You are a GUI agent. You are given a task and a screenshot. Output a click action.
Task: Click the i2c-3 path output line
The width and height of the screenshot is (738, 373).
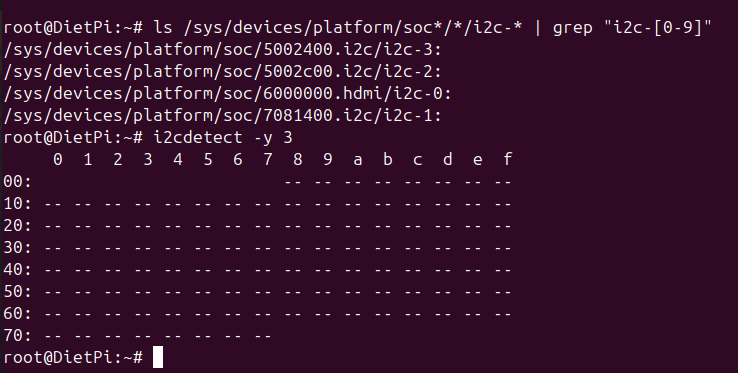[223, 49]
